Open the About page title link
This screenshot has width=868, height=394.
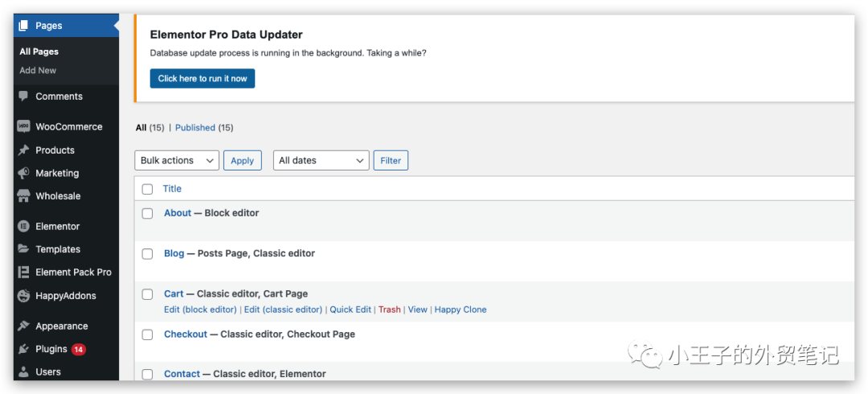178,213
